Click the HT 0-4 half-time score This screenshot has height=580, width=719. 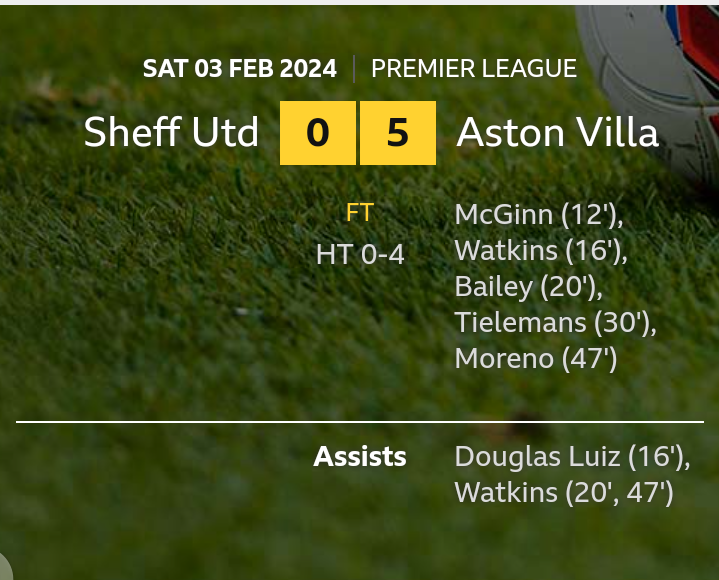[360, 255]
